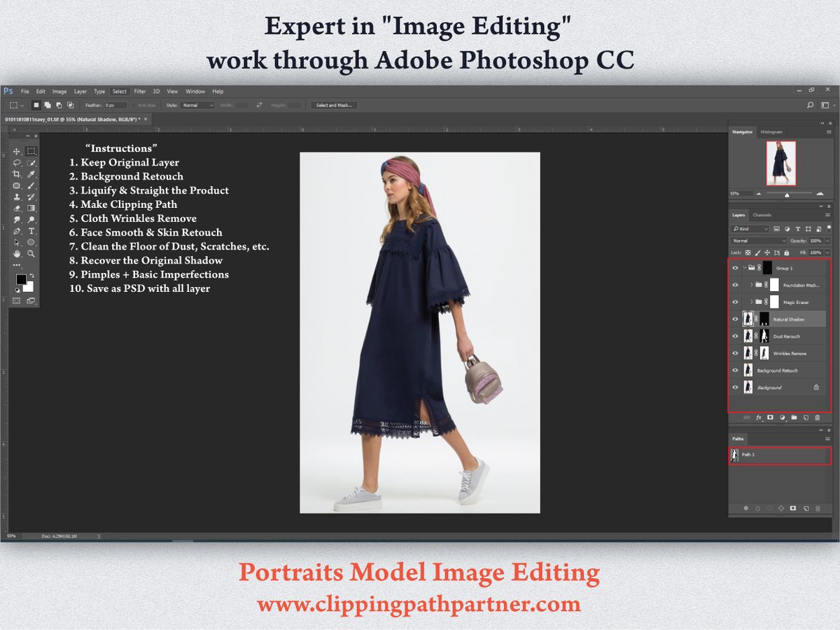Select the Hand tool
This screenshot has height=630, width=840.
click(17, 253)
